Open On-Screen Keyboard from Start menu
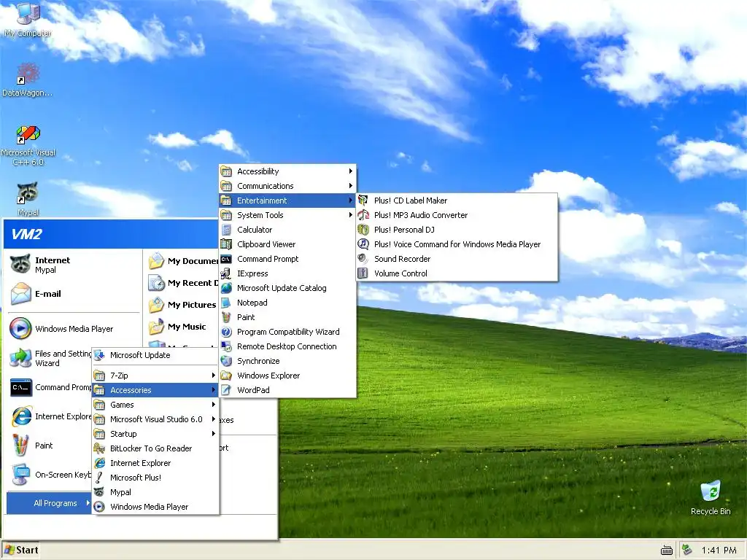Image resolution: width=747 pixels, height=560 pixels. [x=50, y=475]
